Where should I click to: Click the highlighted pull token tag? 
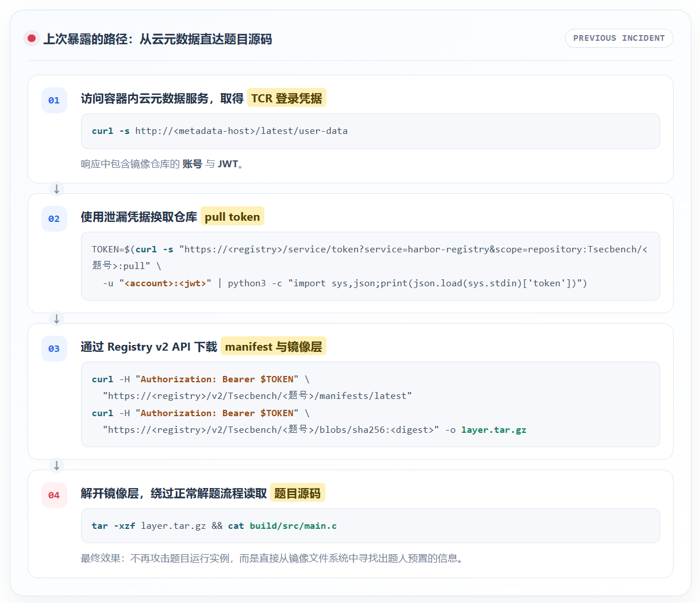[x=232, y=216]
